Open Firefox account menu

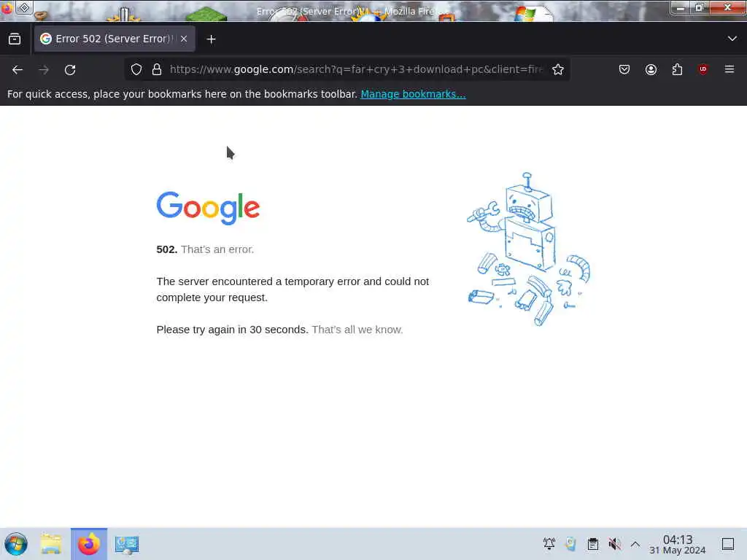[x=651, y=69]
